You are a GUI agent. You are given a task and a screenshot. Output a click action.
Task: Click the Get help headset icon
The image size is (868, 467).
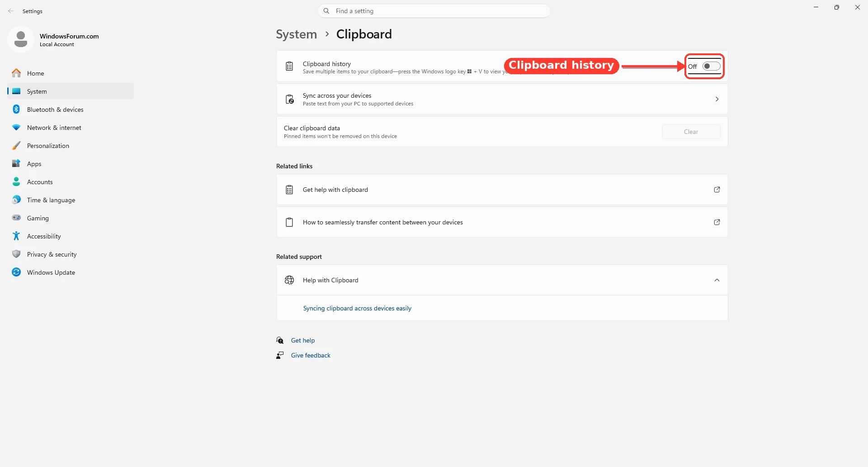280,340
